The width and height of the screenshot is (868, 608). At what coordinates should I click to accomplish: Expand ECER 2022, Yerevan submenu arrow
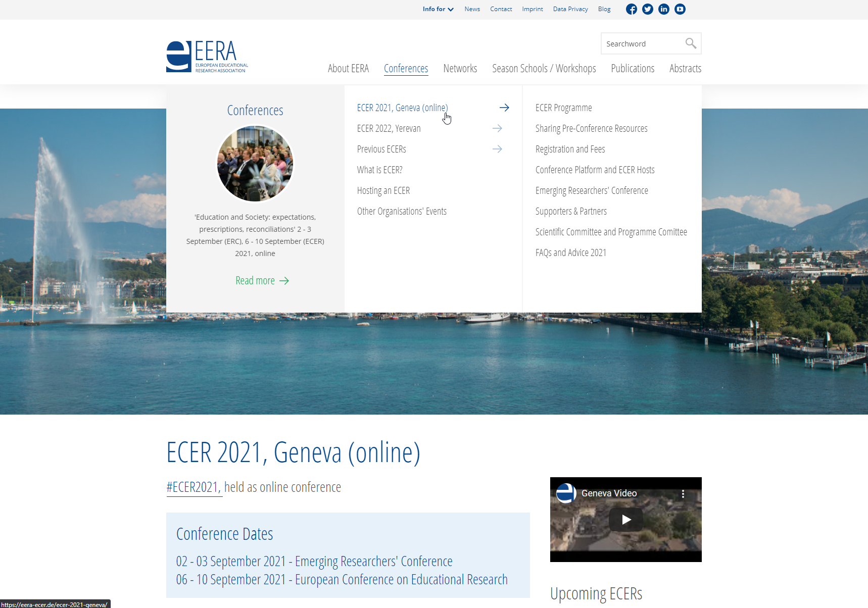point(497,128)
